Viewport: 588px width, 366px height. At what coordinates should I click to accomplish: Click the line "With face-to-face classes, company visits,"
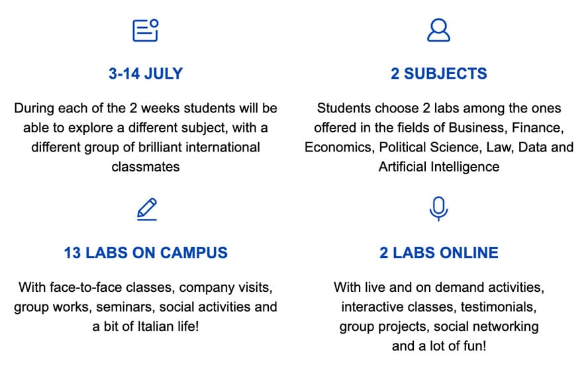click(x=146, y=288)
